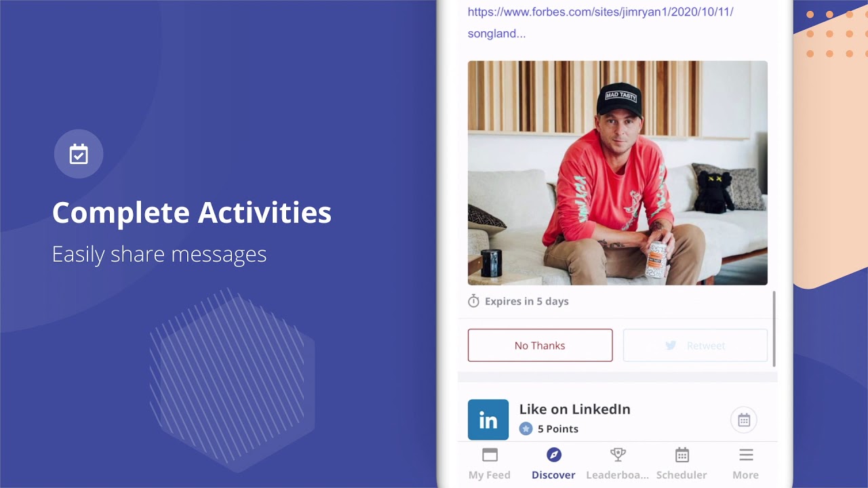Open the Leaderboard tab

617,464
